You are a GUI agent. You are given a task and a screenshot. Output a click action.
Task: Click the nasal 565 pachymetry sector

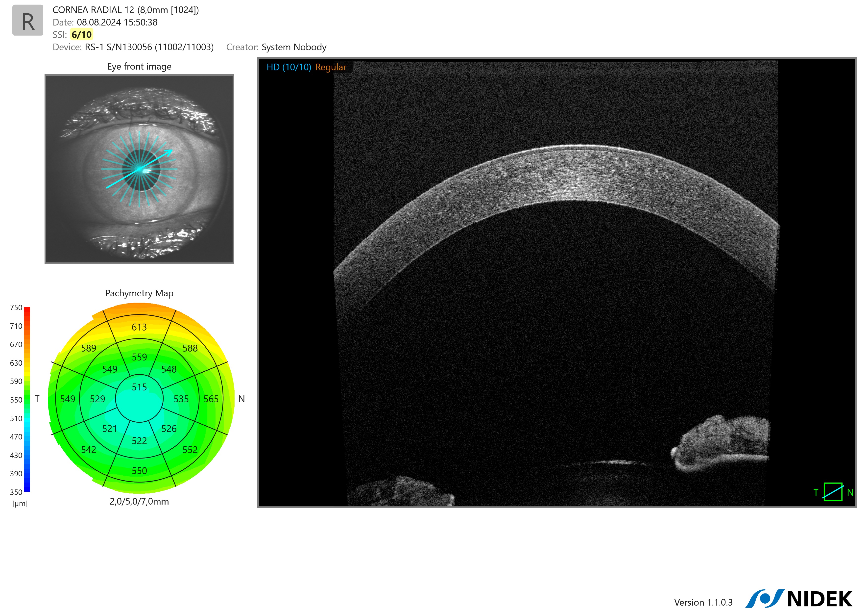(211, 399)
